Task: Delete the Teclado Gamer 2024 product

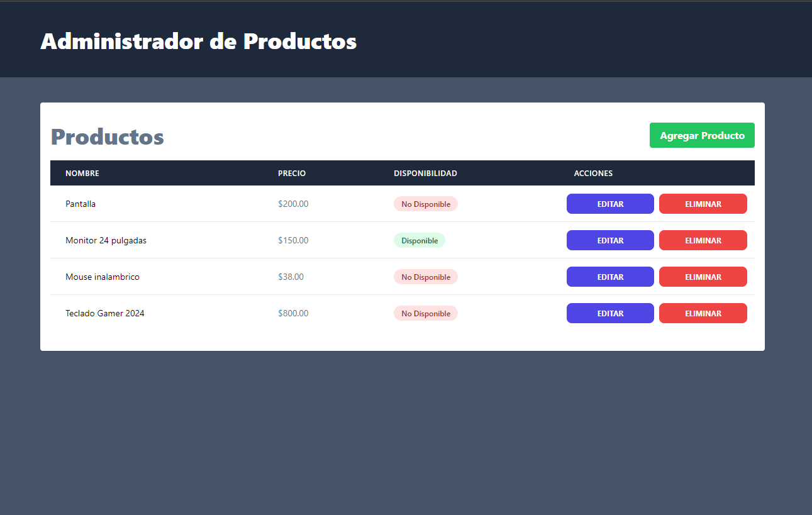Action: tap(703, 313)
